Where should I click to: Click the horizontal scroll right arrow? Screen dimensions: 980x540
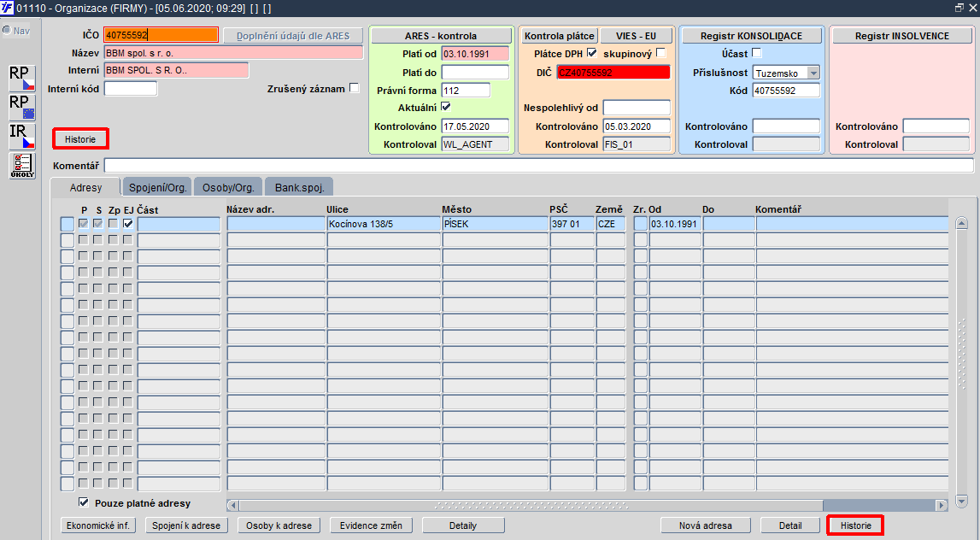(942, 505)
